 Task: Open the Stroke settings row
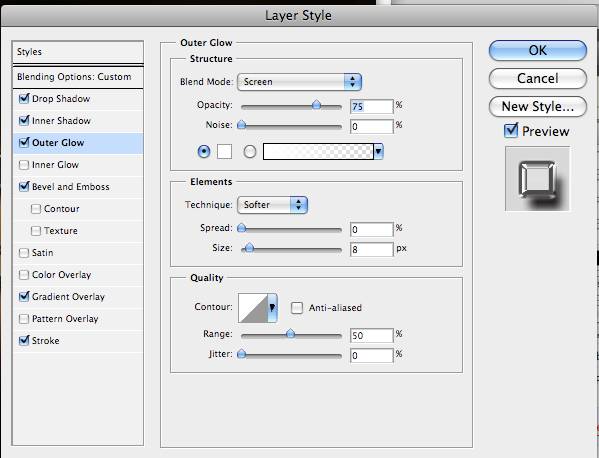coord(78,341)
